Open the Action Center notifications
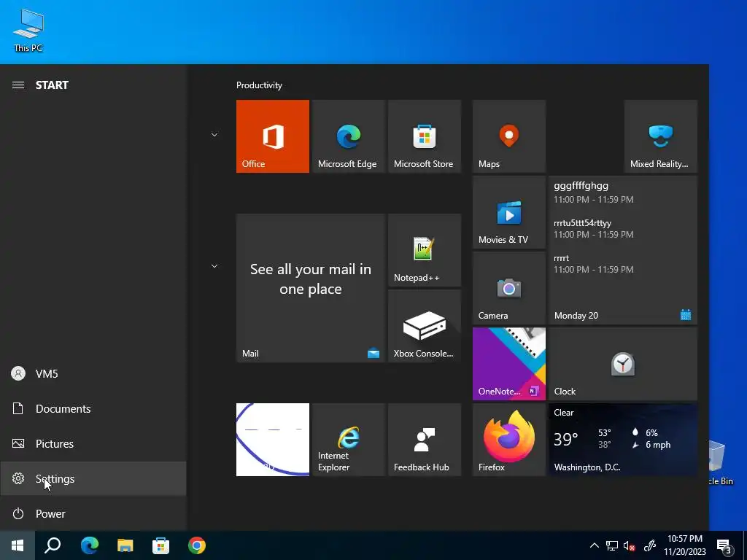 [724, 546]
